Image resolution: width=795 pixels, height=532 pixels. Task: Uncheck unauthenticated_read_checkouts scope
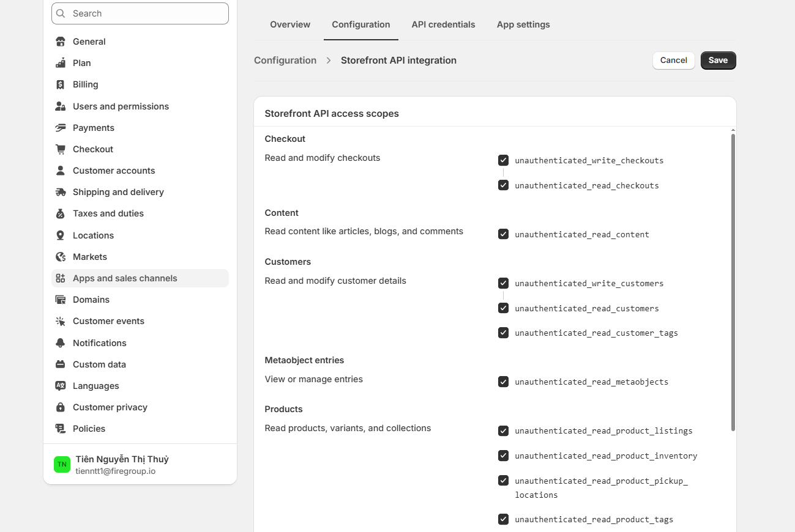pyautogui.click(x=503, y=185)
